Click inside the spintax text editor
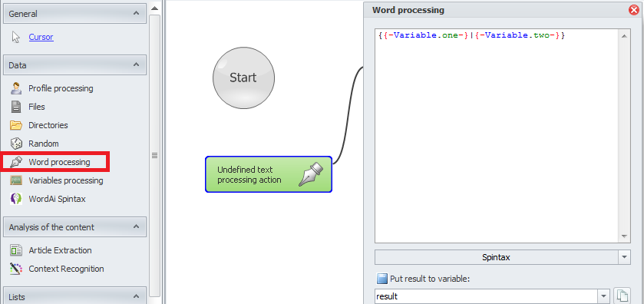644x304 pixels. pyautogui.click(x=497, y=136)
